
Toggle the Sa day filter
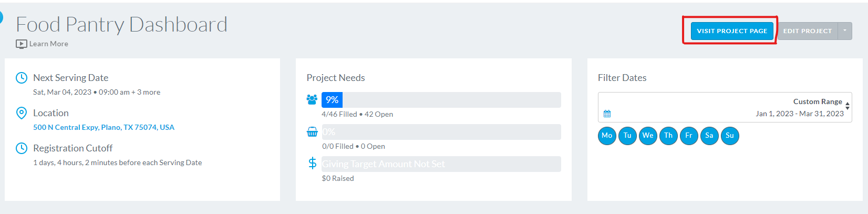[x=709, y=136]
